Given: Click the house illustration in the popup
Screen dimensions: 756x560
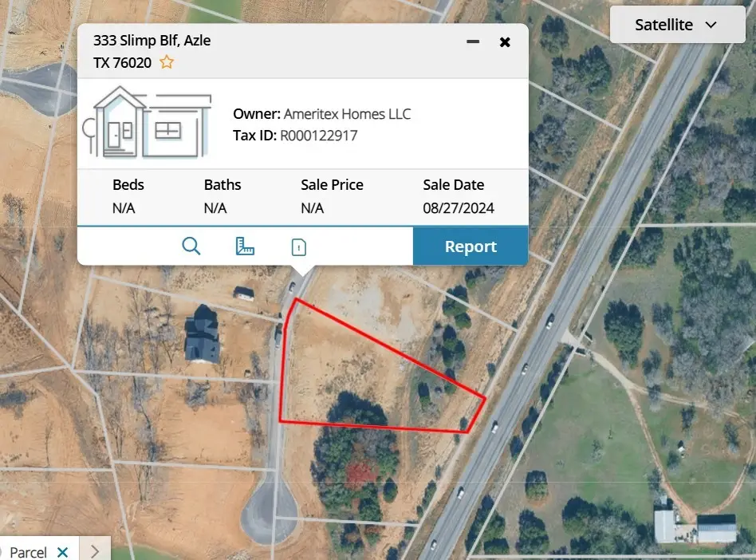Looking at the screenshot, I should 148,124.
